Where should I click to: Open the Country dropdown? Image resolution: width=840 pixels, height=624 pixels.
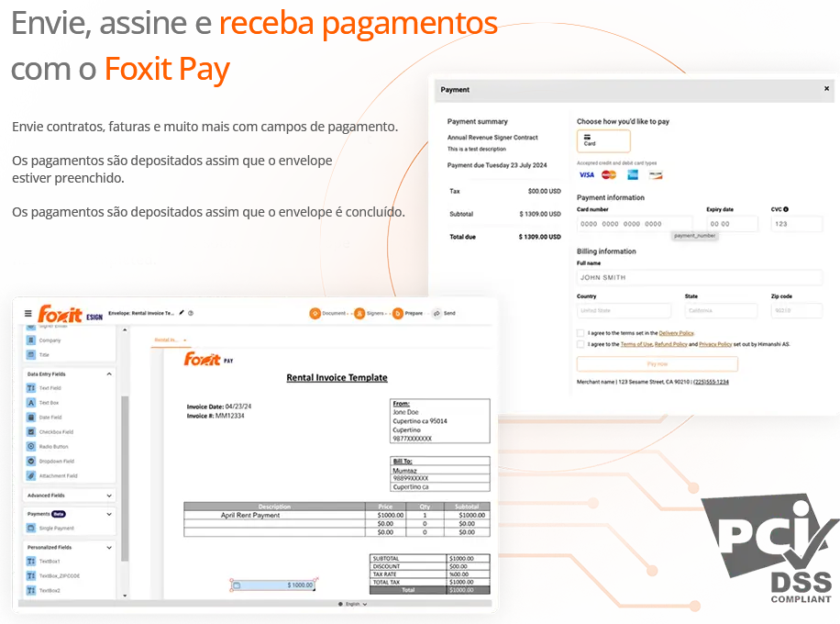click(624, 310)
